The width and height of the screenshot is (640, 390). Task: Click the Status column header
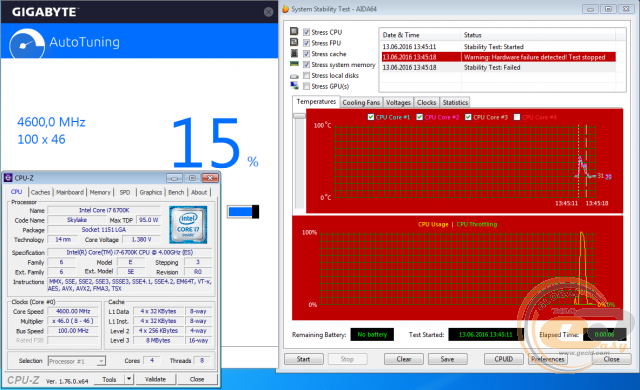click(x=538, y=35)
